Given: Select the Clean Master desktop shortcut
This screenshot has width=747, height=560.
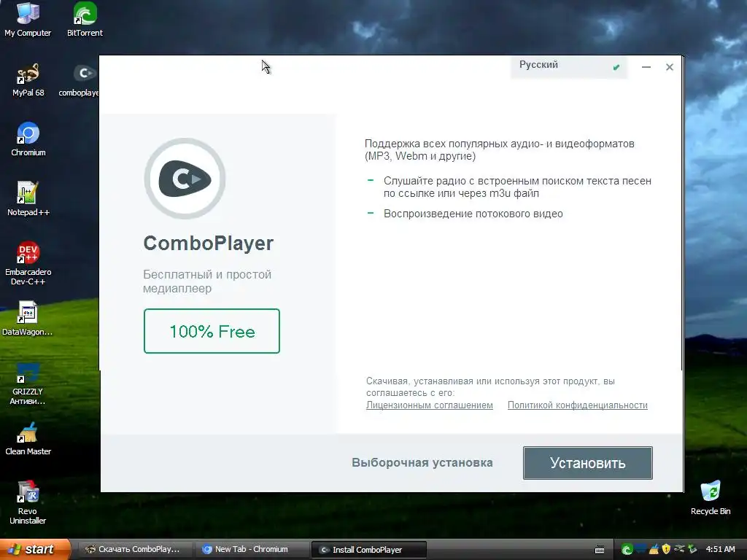Looking at the screenshot, I should [28, 438].
